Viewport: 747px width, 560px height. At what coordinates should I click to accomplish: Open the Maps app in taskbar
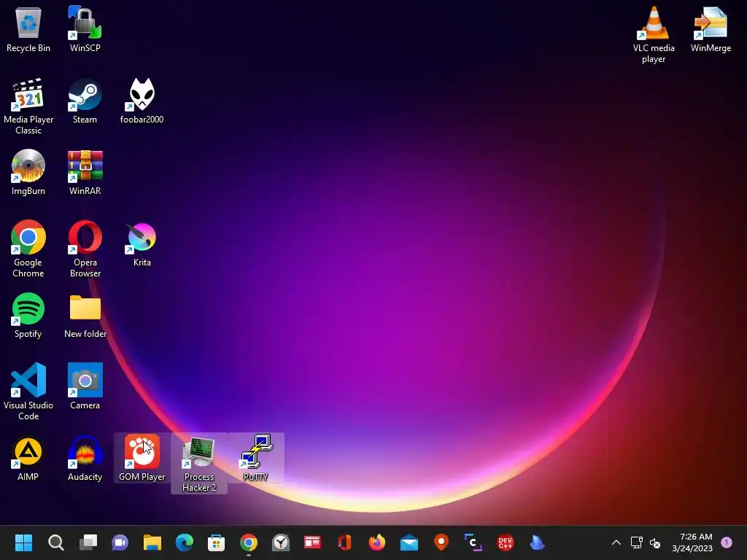[441, 542]
